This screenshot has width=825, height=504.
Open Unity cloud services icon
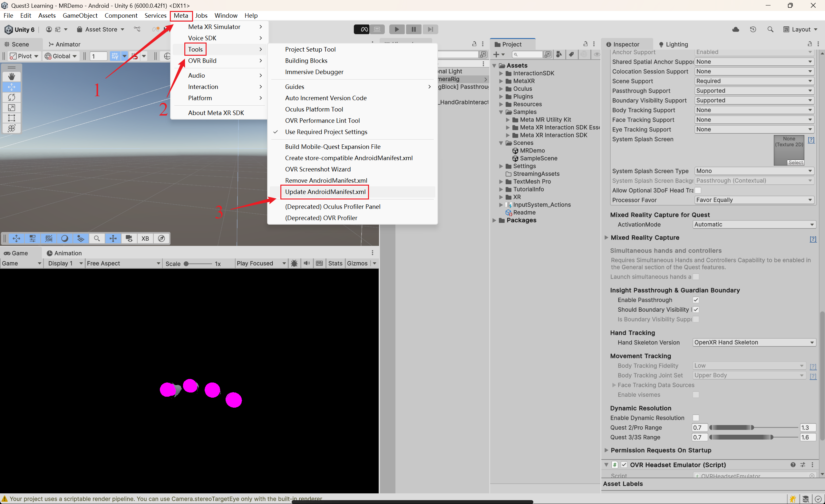[735, 29]
